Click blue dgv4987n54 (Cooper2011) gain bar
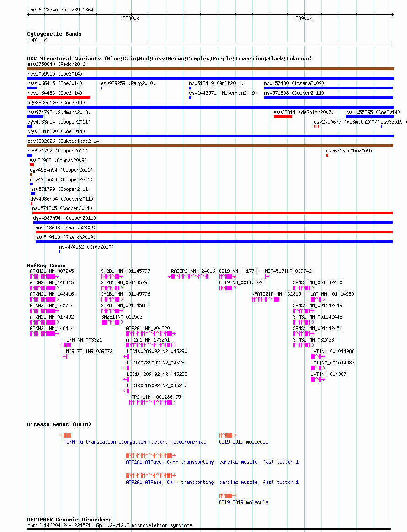The image size is (407, 532). [213, 223]
